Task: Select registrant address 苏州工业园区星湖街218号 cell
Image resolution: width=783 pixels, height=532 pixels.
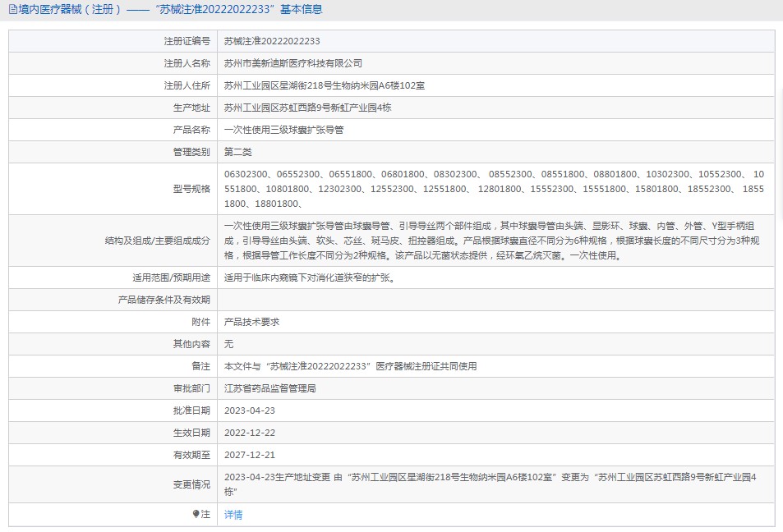Action: pyautogui.click(x=496, y=85)
